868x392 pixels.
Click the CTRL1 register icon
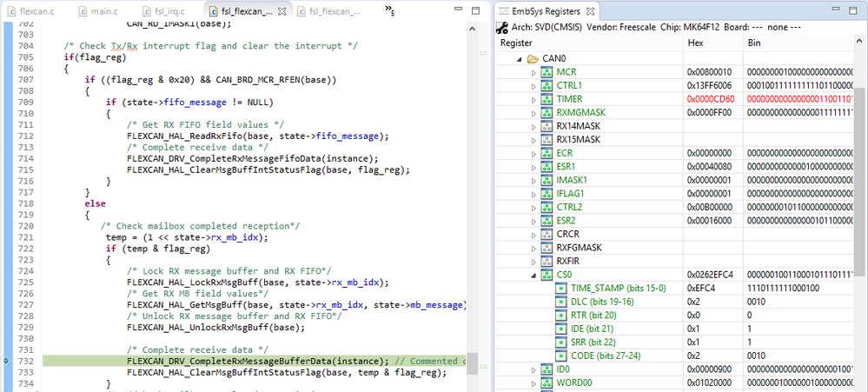pos(547,86)
